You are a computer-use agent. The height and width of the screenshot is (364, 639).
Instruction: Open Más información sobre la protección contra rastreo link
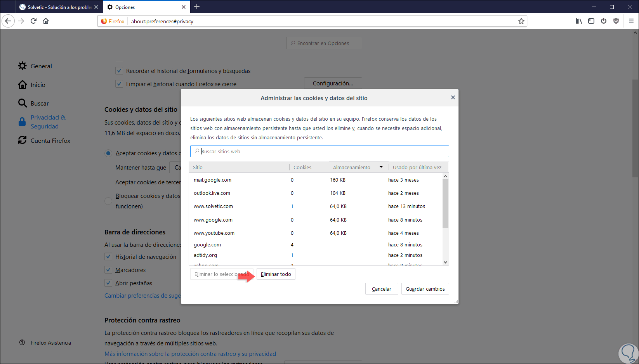coord(190,354)
